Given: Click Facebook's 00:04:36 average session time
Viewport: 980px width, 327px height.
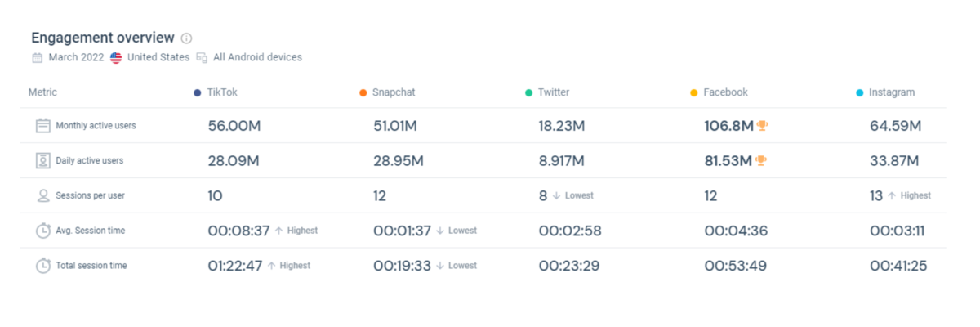Looking at the screenshot, I should point(735,231).
